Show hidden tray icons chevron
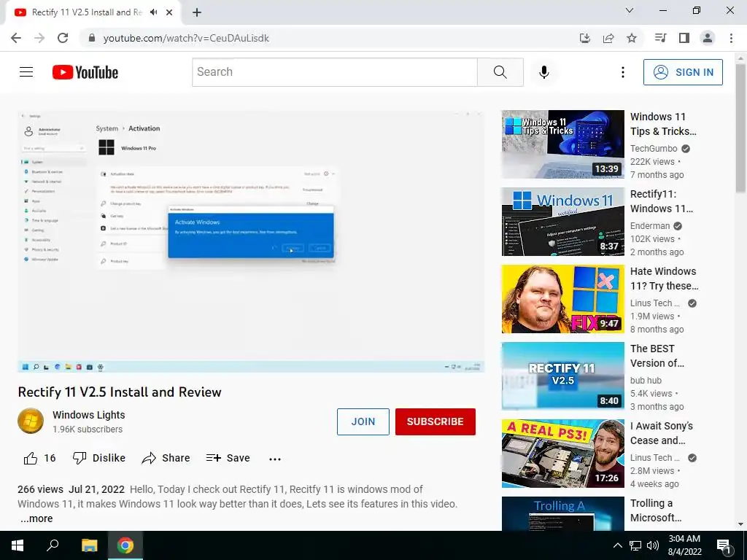The image size is (747, 560). point(617,545)
